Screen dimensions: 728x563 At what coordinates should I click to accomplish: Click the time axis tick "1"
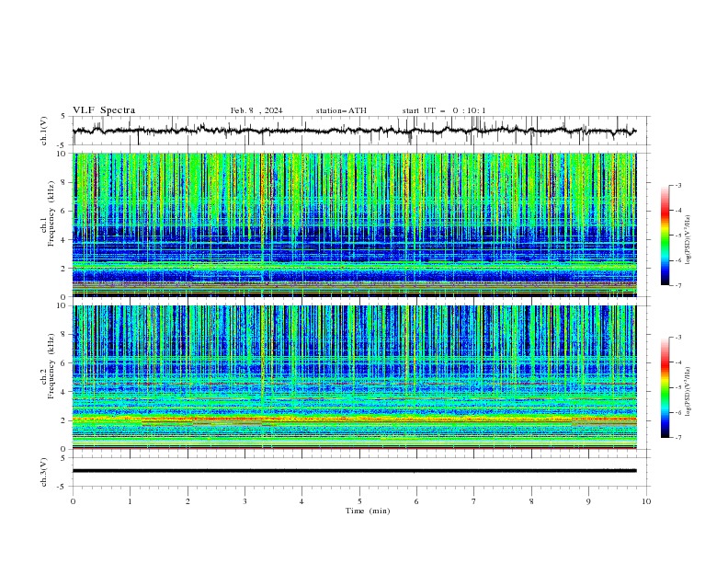point(130,501)
